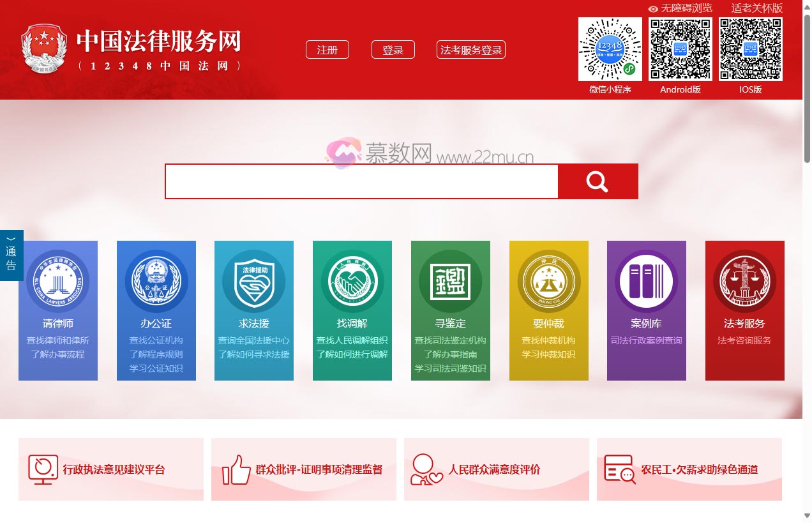Open the 办公证 notarization service icon
This screenshot has height=523, width=812.
tap(156, 280)
